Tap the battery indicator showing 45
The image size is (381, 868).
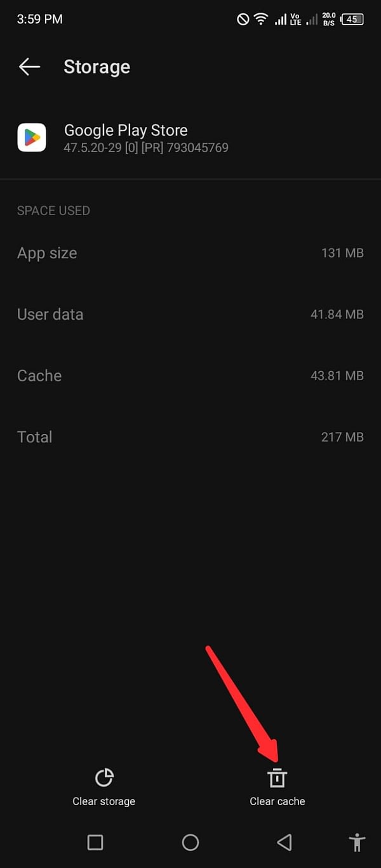click(351, 19)
